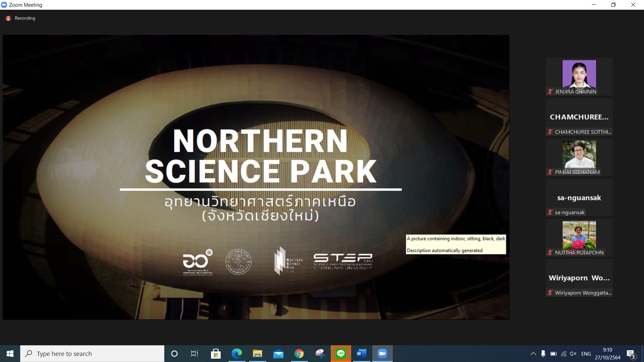
Task: Open Wi-Fi network settings in tray
Action: [563, 354]
